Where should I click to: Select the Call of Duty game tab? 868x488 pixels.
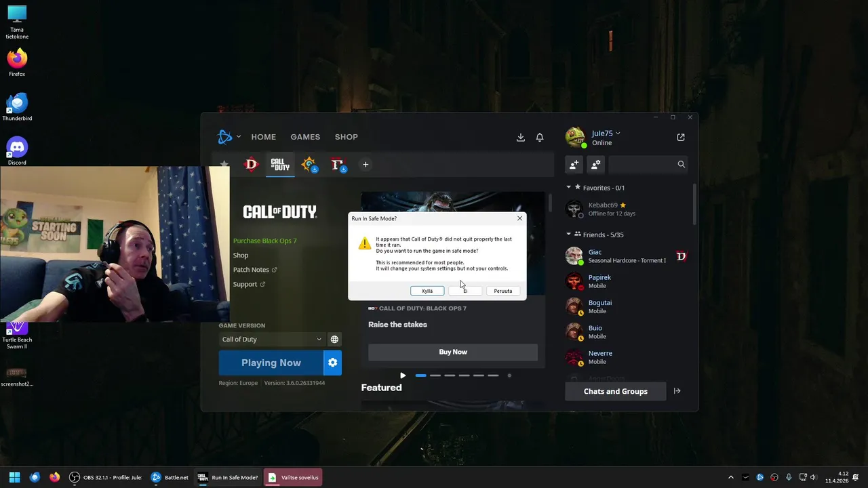point(280,164)
